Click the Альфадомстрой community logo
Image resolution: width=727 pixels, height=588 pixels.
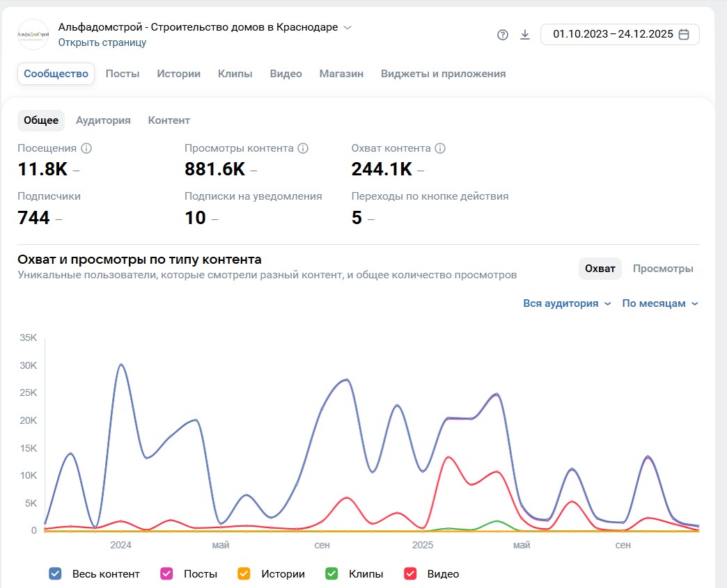tap(33, 35)
